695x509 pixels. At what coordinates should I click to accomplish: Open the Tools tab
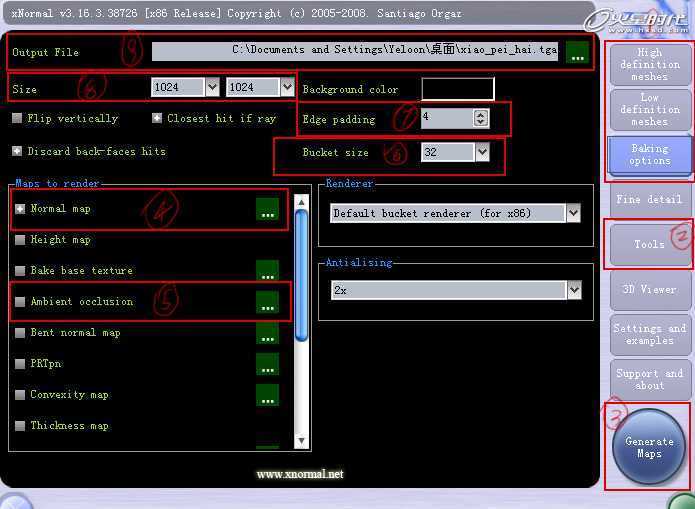[x=650, y=244]
